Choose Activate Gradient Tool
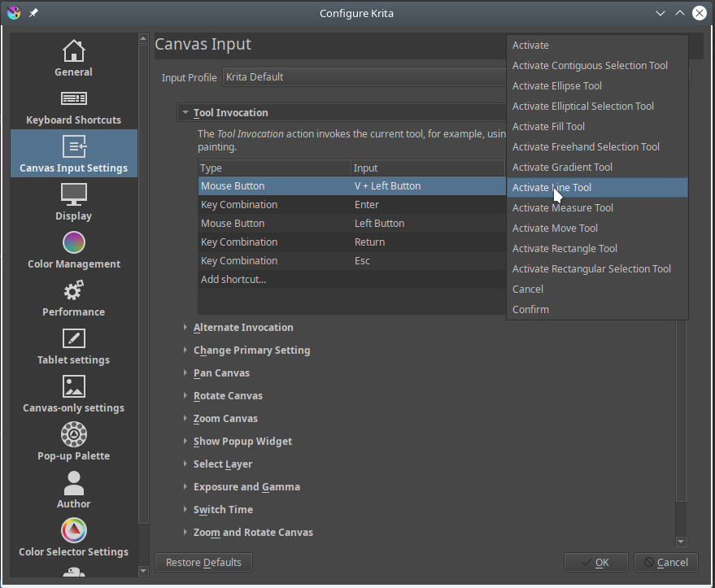This screenshot has height=588, width=715. [597, 168]
